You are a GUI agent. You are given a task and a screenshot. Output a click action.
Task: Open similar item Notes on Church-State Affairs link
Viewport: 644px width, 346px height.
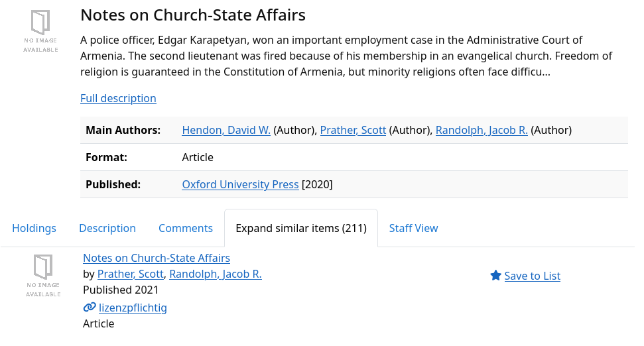[x=157, y=258]
